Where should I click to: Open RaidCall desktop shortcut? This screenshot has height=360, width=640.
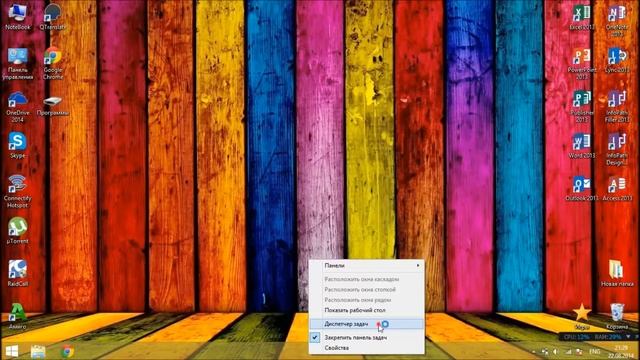pos(18,273)
